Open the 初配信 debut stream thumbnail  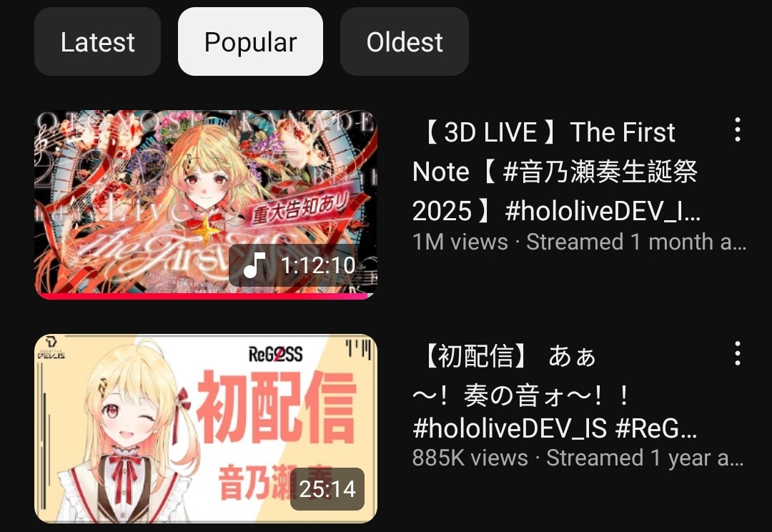(x=206, y=428)
